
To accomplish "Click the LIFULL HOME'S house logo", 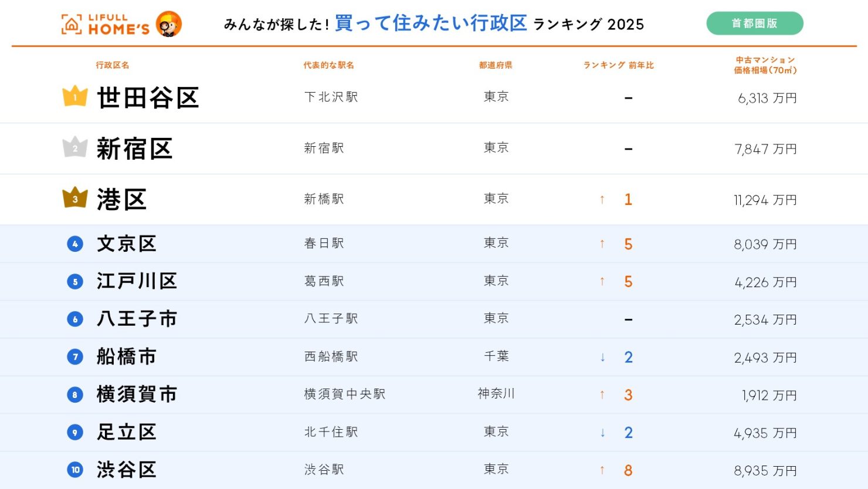I will [x=70, y=23].
